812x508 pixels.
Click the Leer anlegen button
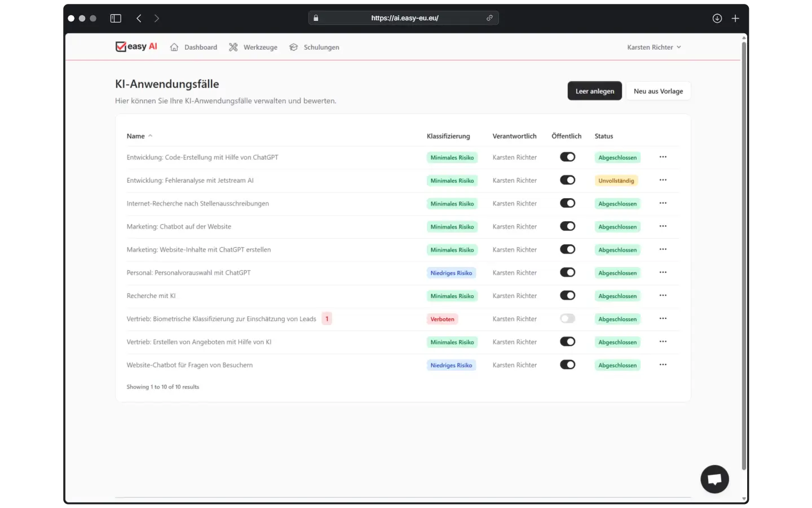pyautogui.click(x=594, y=91)
